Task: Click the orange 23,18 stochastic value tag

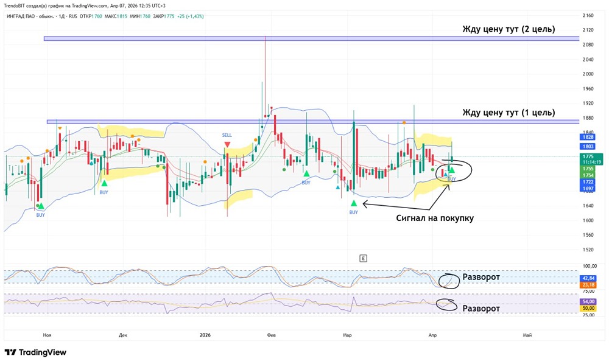Action: click(x=588, y=285)
